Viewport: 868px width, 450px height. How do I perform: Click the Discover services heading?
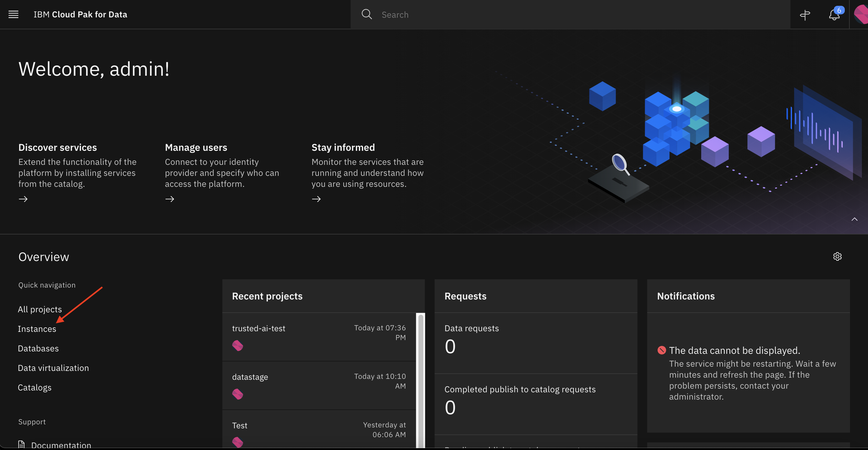coord(58,147)
